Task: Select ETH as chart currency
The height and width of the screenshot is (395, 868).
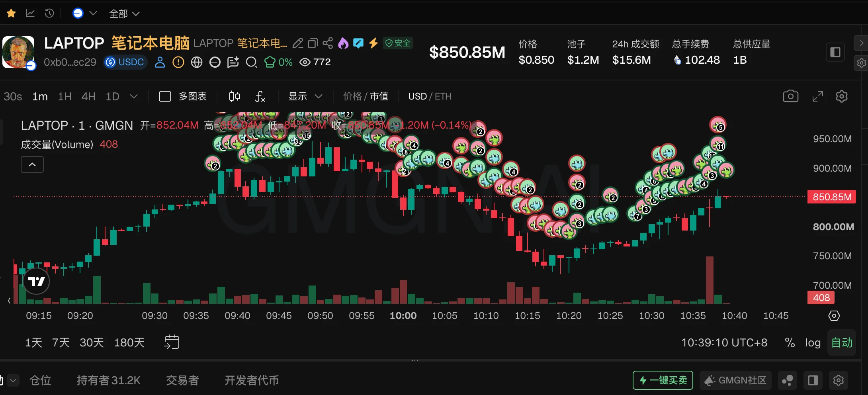Action: pos(443,96)
